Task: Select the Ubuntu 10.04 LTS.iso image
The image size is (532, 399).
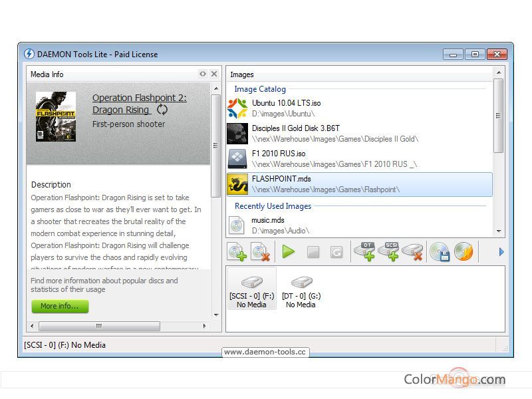Action: [359, 108]
